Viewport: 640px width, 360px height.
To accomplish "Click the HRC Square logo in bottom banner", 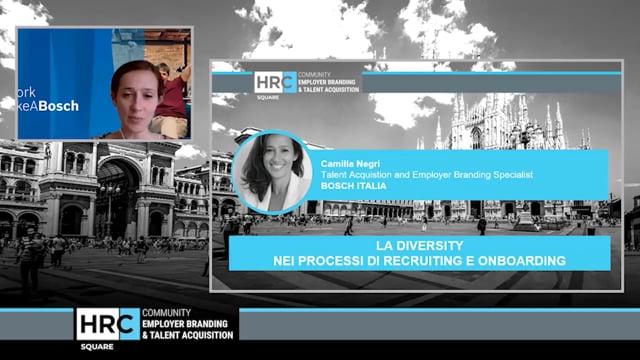I will [108, 324].
